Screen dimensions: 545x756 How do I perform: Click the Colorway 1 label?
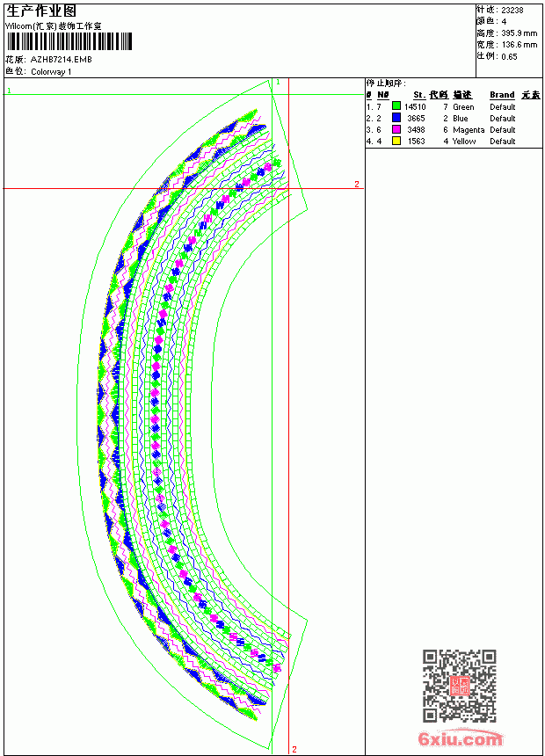(x=51, y=72)
